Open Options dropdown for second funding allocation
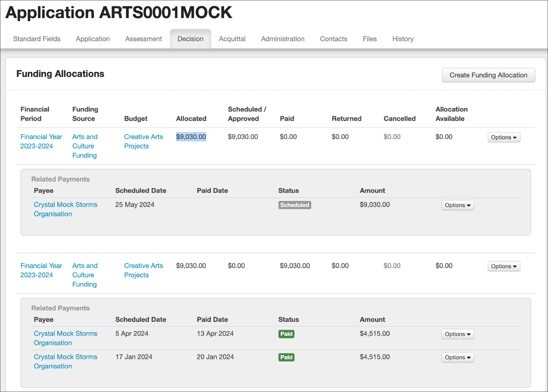The width and height of the screenshot is (548, 392). tap(504, 266)
